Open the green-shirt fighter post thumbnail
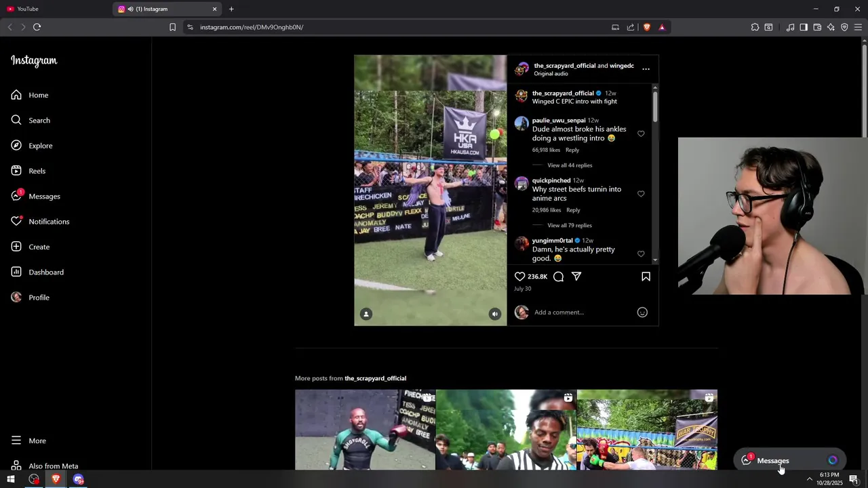 coord(365,430)
